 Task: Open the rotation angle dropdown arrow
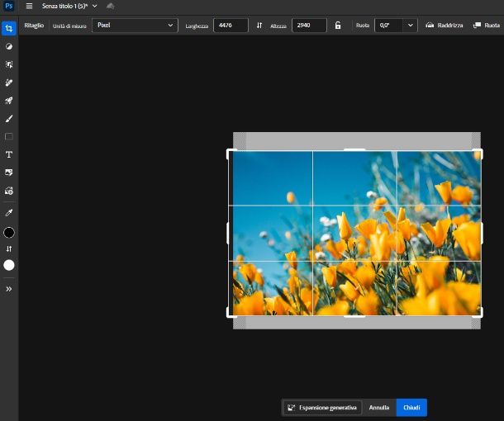[410, 25]
